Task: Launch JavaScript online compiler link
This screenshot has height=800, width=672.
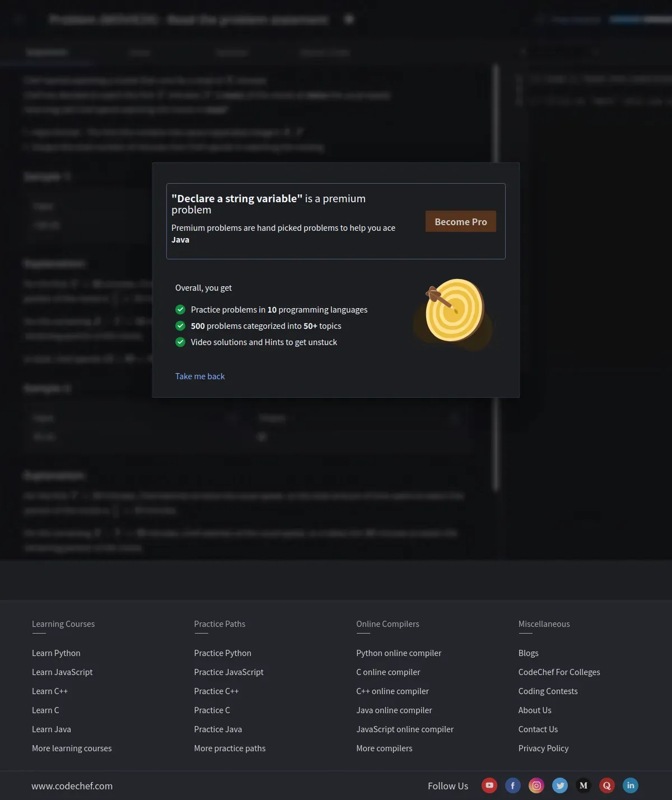Action: (x=405, y=729)
